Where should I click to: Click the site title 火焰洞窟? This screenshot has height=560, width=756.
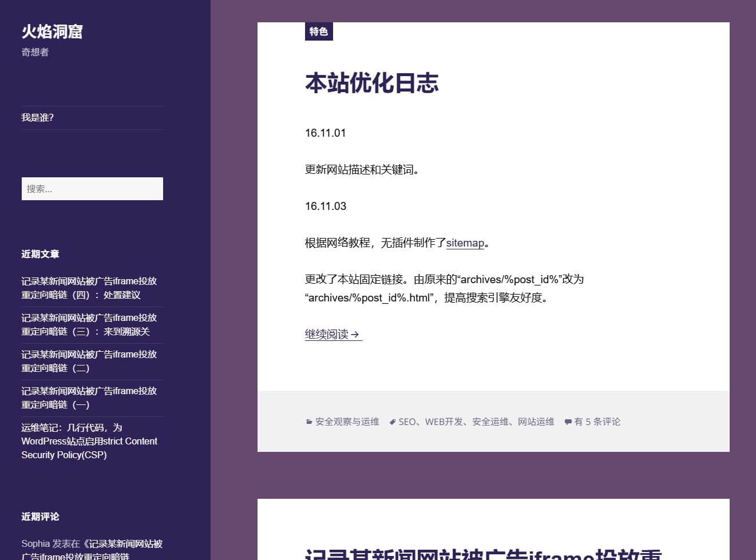tap(51, 31)
